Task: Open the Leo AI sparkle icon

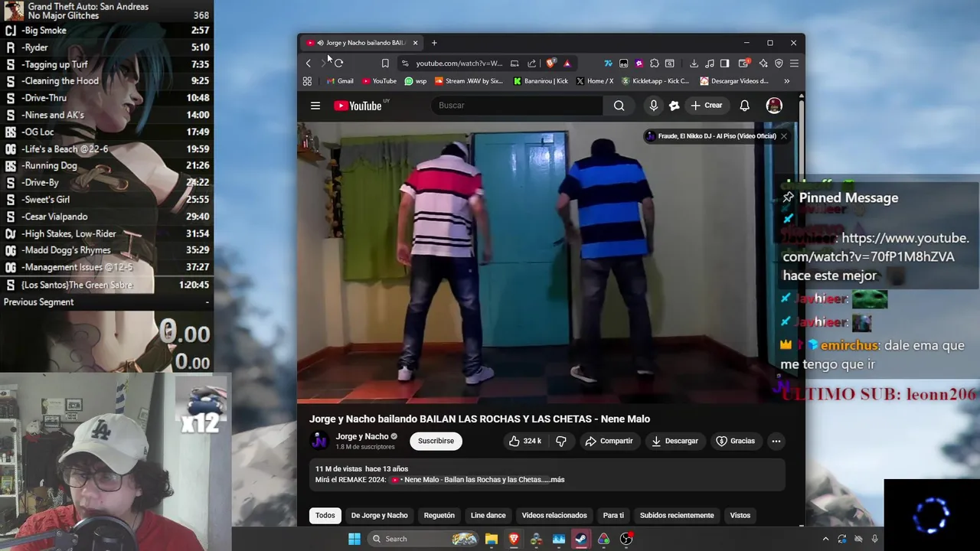Action: coord(763,64)
